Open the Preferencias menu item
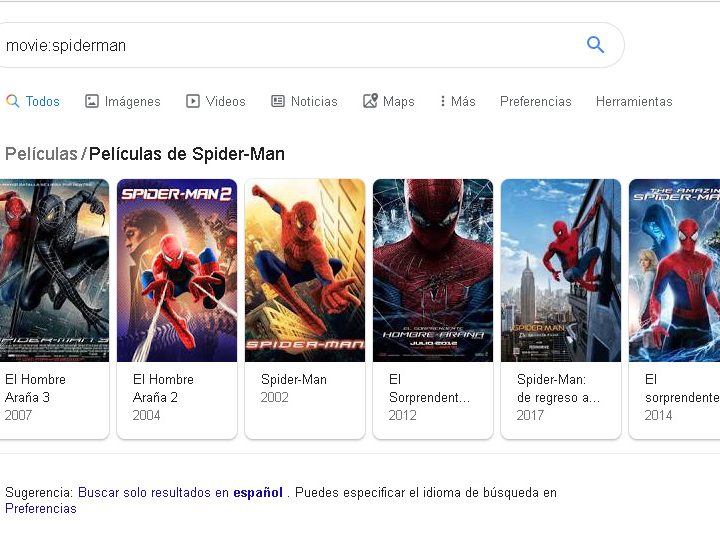Image resolution: width=720 pixels, height=551 pixels. (x=536, y=101)
